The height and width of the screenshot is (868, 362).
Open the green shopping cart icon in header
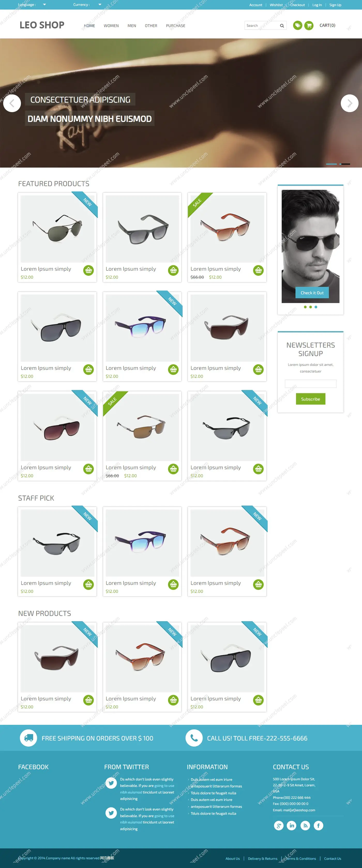[x=309, y=26]
